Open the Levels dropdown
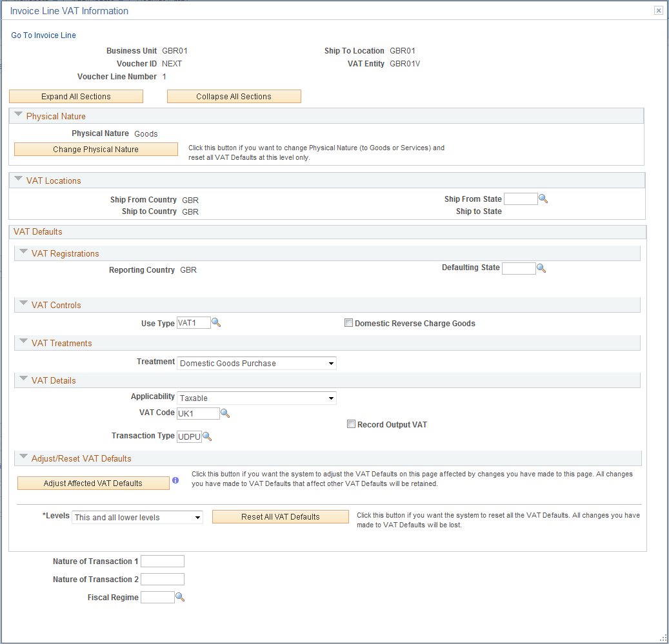 click(x=195, y=517)
